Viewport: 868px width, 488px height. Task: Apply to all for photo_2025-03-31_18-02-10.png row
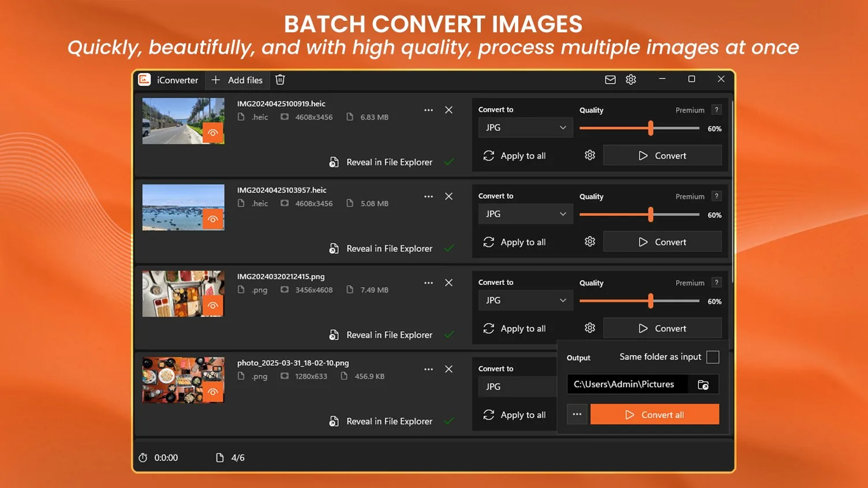pos(514,415)
